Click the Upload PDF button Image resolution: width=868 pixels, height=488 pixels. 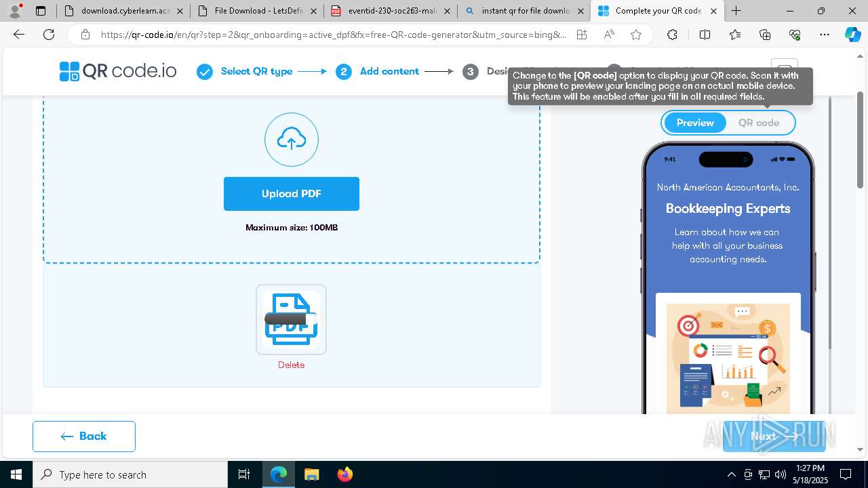pyautogui.click(x=292, y=194)
